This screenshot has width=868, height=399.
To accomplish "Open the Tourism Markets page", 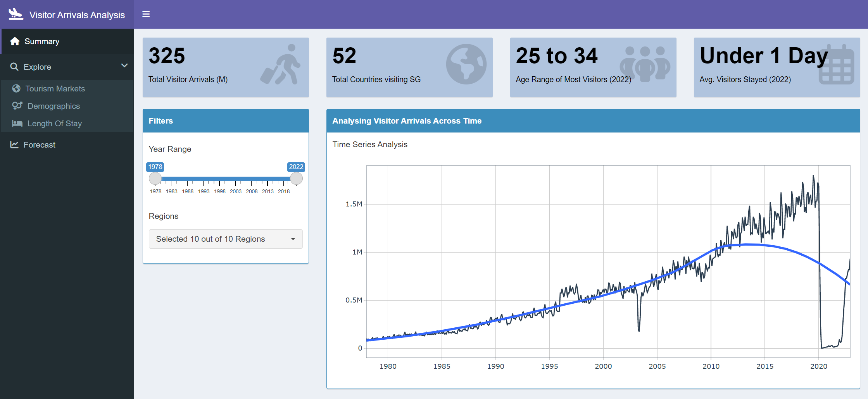I will pos(55,89).
